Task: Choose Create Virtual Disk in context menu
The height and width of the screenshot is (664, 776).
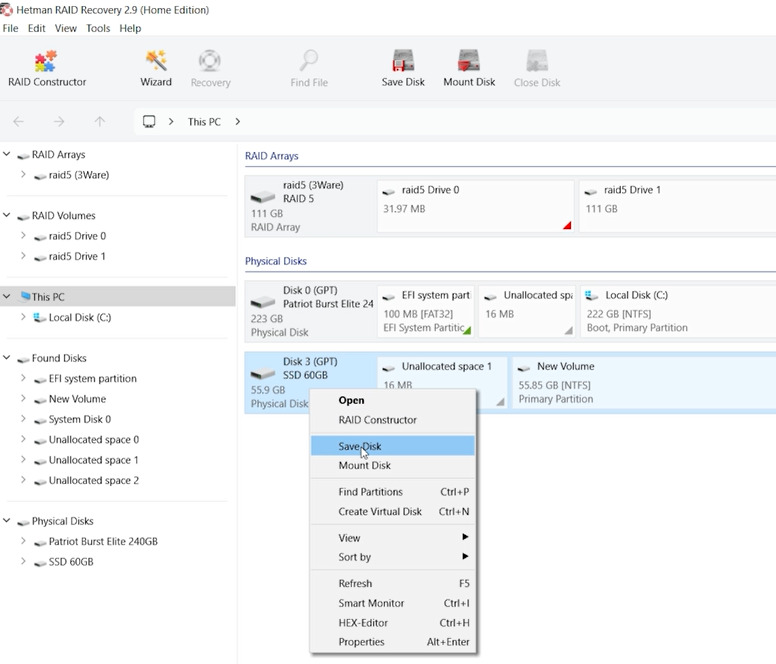Action: click(392, 512)
